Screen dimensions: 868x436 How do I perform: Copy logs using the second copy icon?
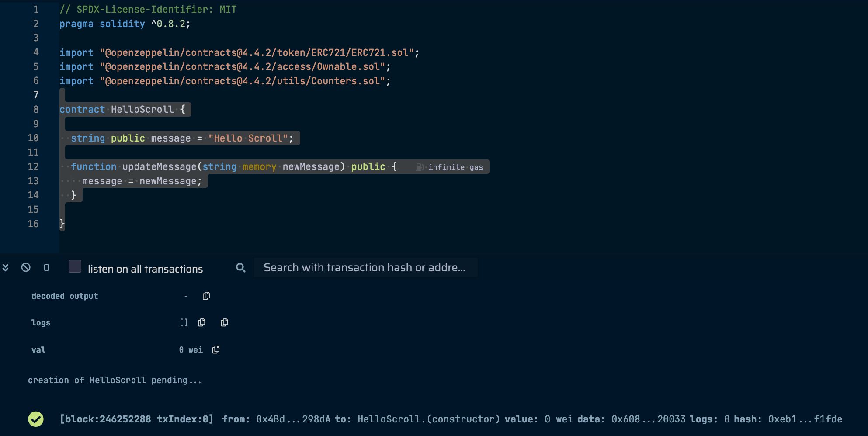point(224,323)
